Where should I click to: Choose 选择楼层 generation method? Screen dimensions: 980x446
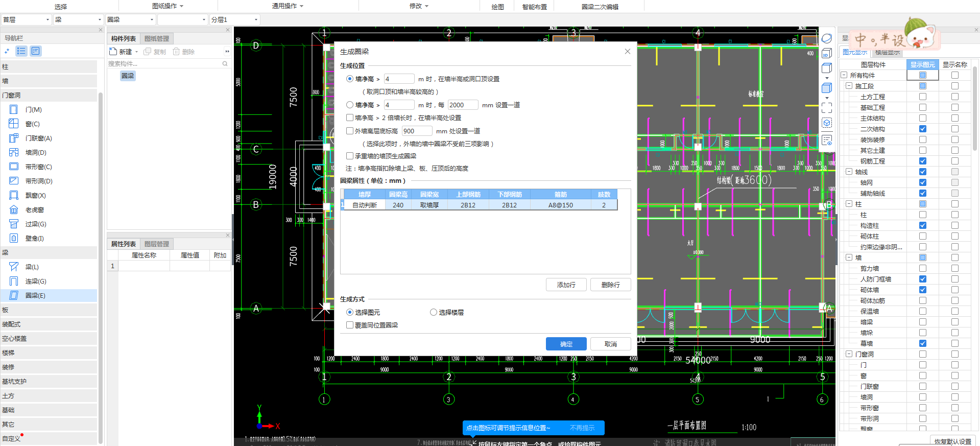coord(434,312)
